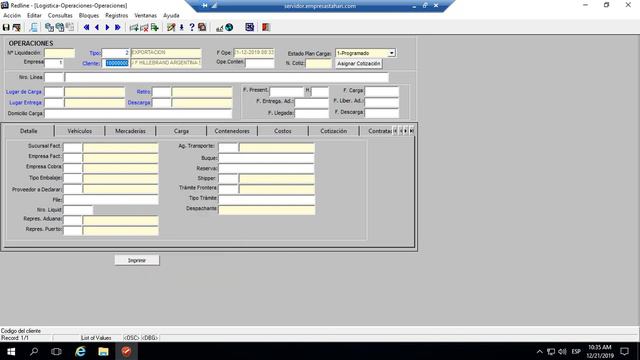Click the Descarga blue label

(139, 103)
